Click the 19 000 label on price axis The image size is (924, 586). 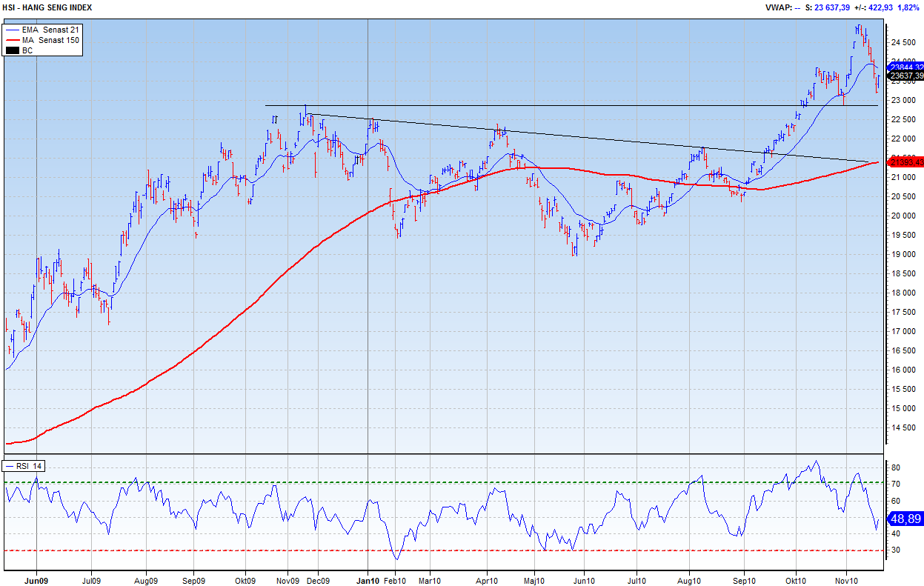[x=900, y=254]
